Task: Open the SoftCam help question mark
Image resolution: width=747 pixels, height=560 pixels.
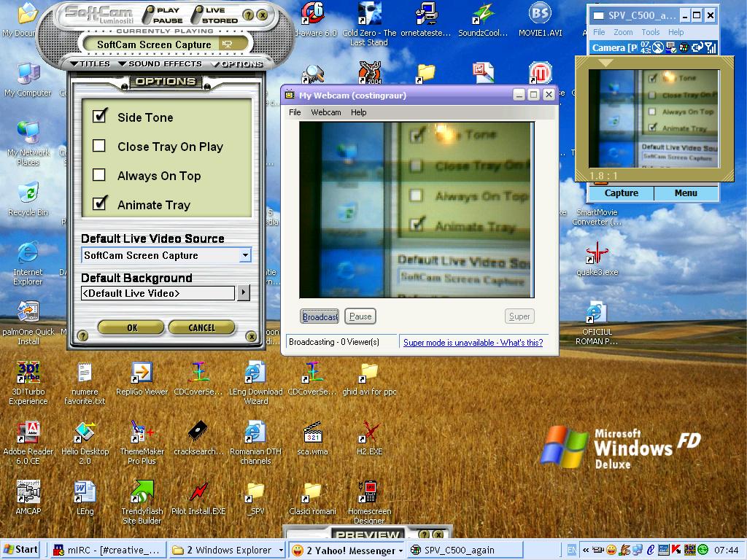Action: pyautogui.click(x=248, y=15)
